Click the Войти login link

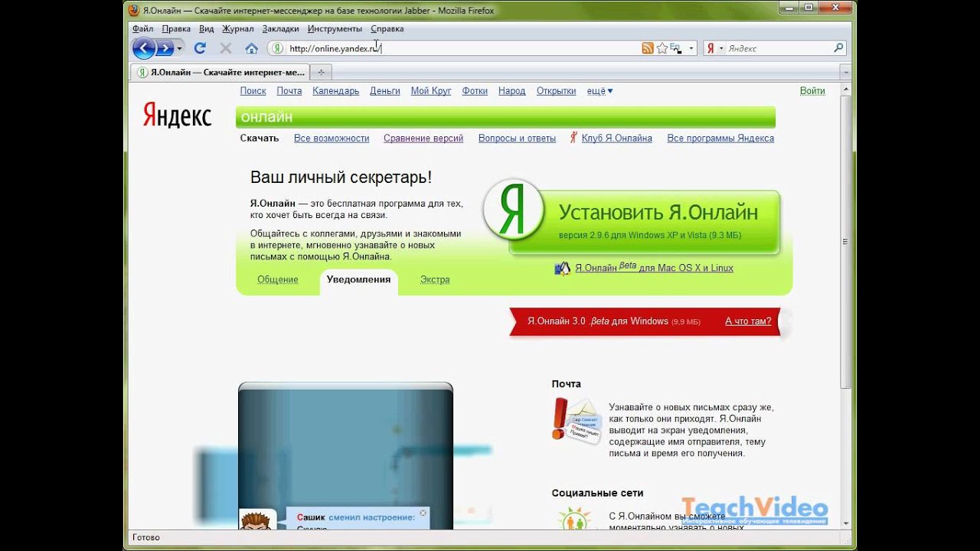812,90
